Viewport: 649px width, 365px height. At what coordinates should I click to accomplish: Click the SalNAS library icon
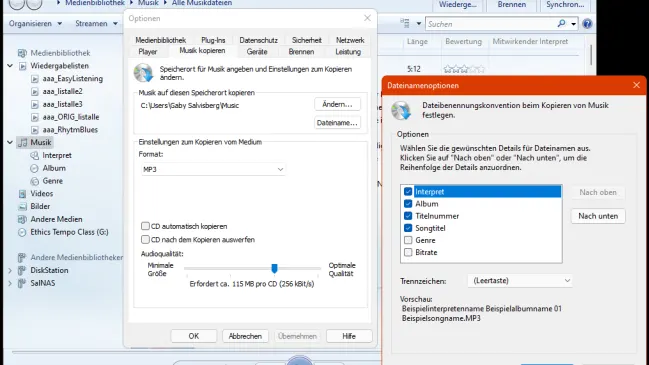click(22, 283)
